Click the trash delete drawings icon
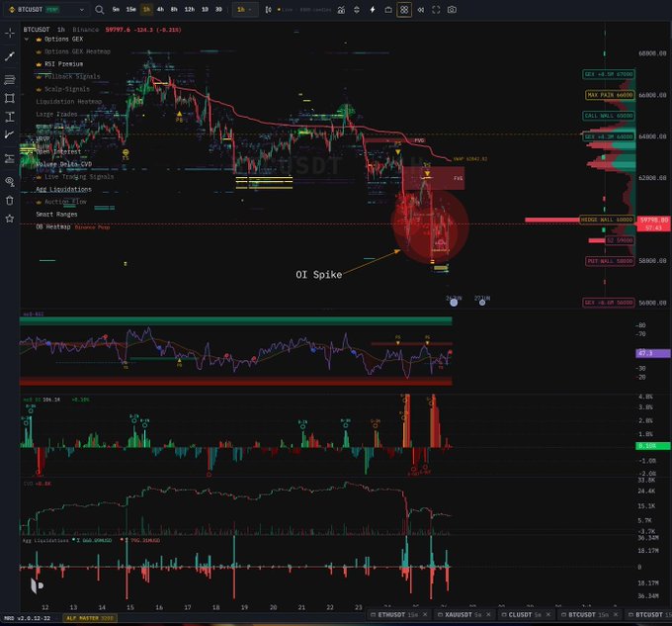Image resolution: width=672 pixels, height=626 pixels. [x=10, y=200]
